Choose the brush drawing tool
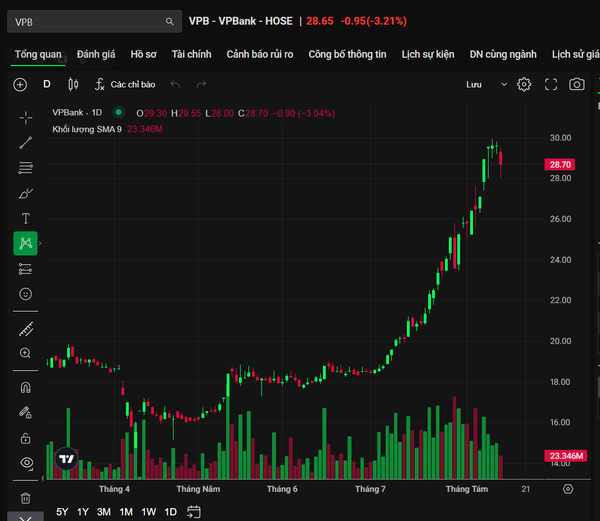Viewport: 600px width, 521px height. pos(26,194)
